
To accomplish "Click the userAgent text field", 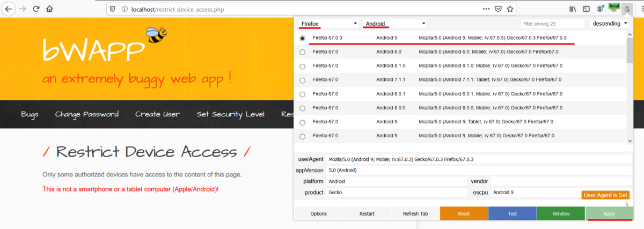I will [x=479, y=159].
